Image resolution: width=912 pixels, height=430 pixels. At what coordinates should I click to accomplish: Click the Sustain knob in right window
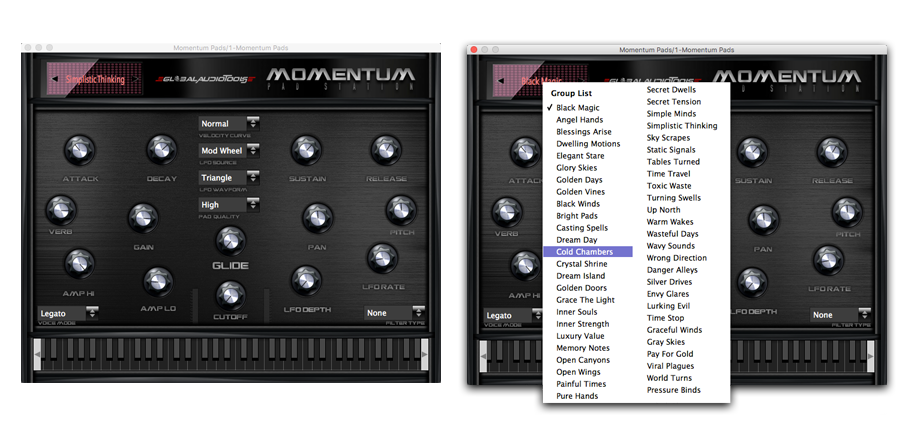click(x=752, y=152)
